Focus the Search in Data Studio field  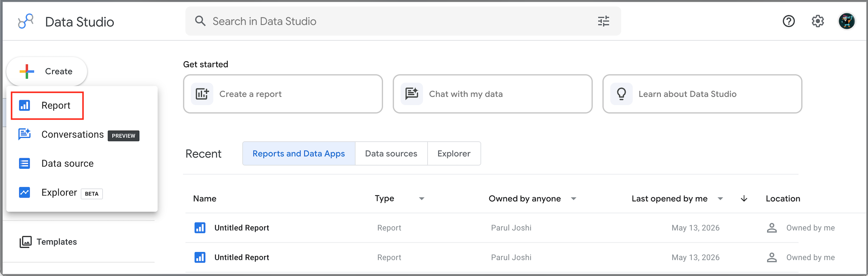click(403, 21)
